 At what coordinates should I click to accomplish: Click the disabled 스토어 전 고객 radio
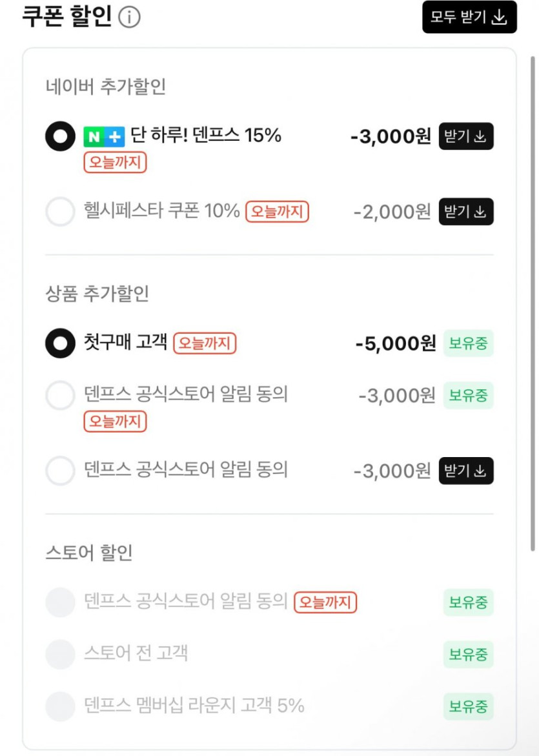(x=60, y=654)
